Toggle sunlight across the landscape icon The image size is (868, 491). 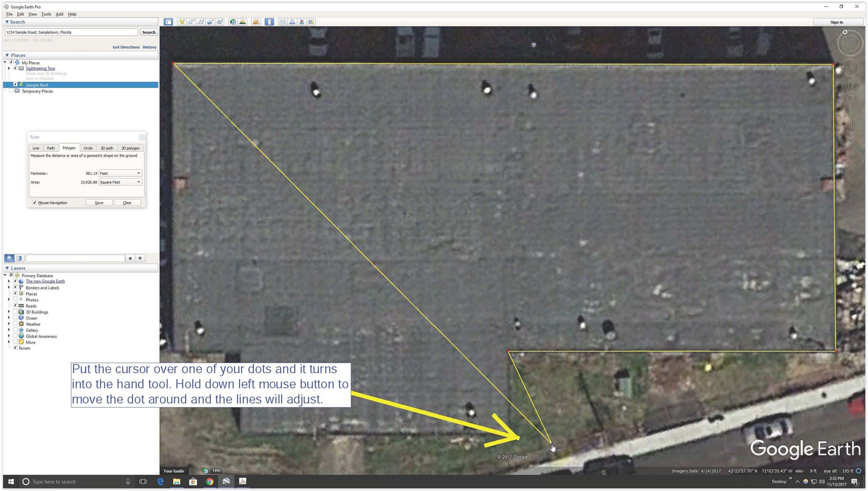tap(243, 22)
